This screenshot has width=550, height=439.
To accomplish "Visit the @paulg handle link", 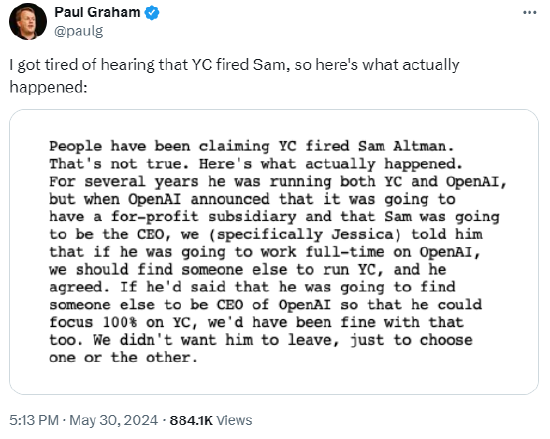I will (x=79, y=31).
